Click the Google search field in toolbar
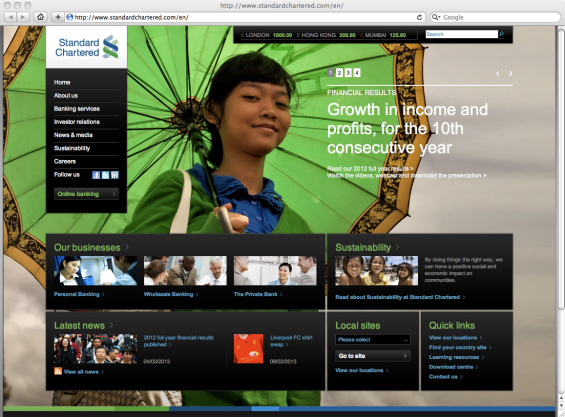This screenshot has width=565, height=417. pos(495,17)
